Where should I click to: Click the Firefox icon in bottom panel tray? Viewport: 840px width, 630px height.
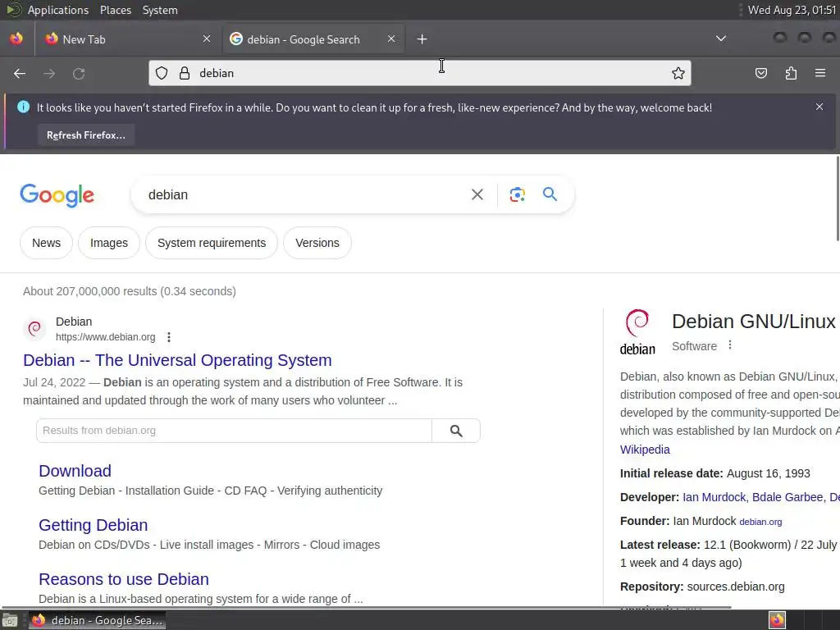pyautogui.click(x=778, y=620)
